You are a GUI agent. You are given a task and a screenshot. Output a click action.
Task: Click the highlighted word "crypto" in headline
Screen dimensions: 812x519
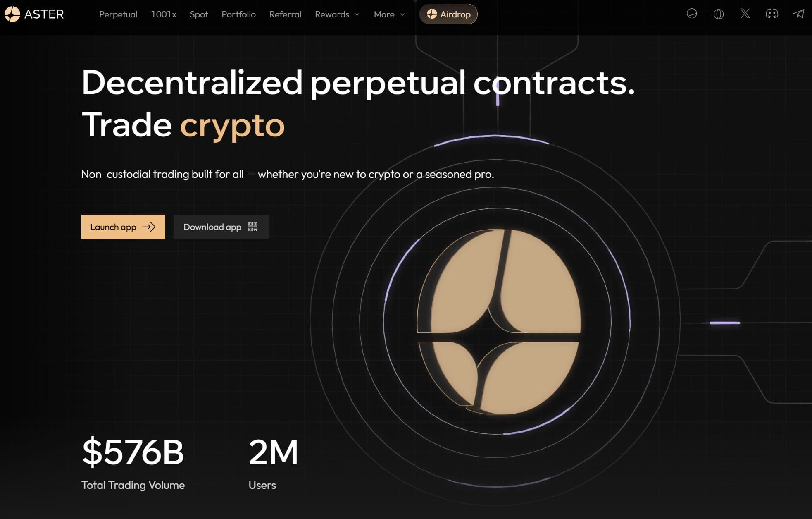point(232,125)
